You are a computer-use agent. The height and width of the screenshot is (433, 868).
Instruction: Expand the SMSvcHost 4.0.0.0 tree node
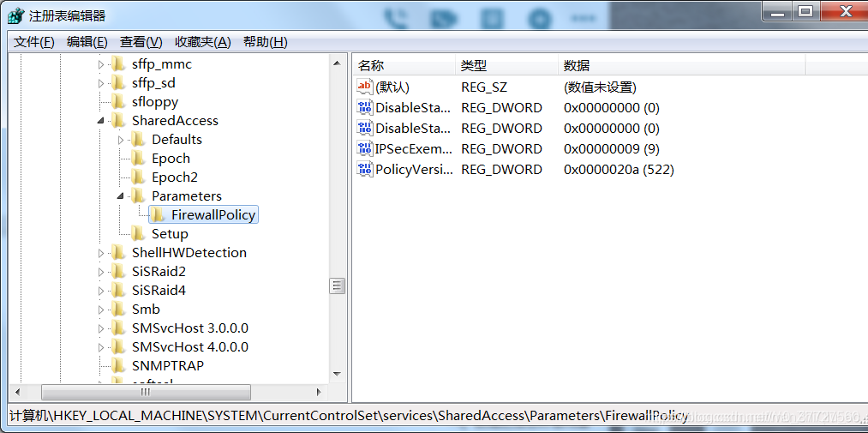click(x=101, y=347)
